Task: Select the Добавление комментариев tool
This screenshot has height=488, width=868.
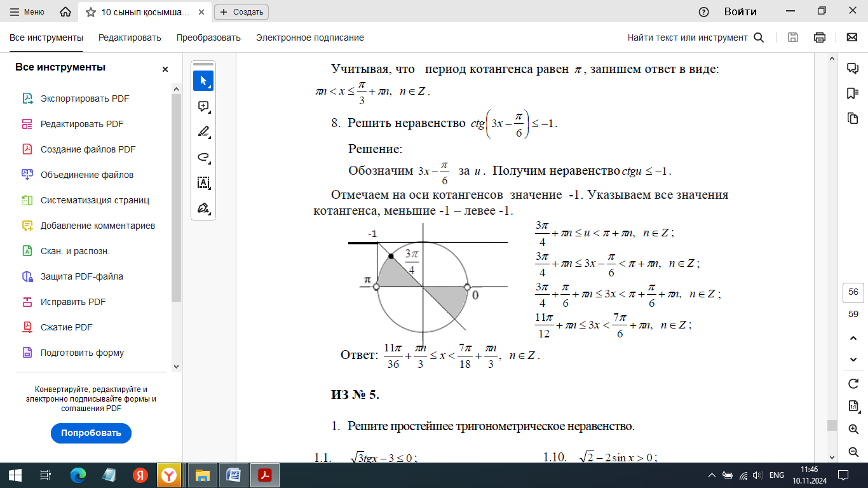Action: point(98,226)
